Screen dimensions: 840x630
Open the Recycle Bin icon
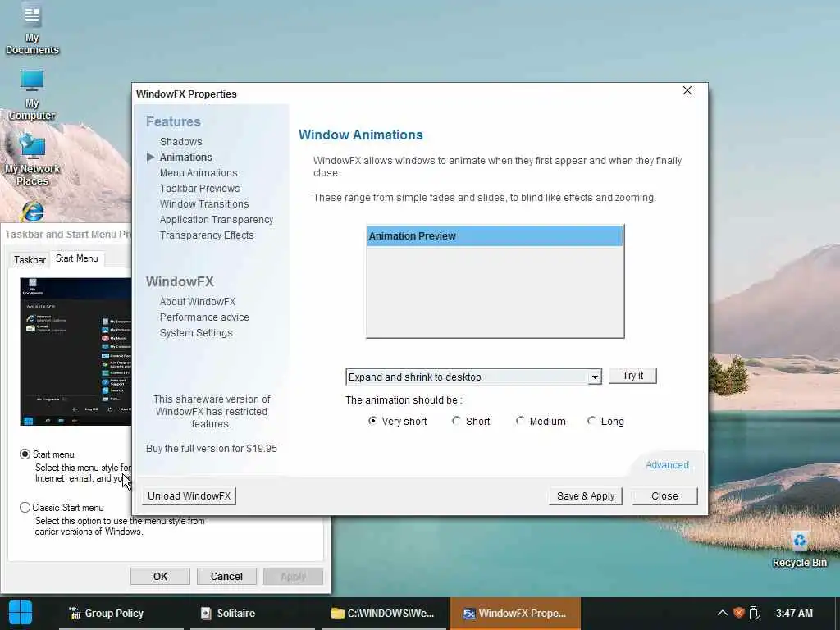(x=799, y=549)
